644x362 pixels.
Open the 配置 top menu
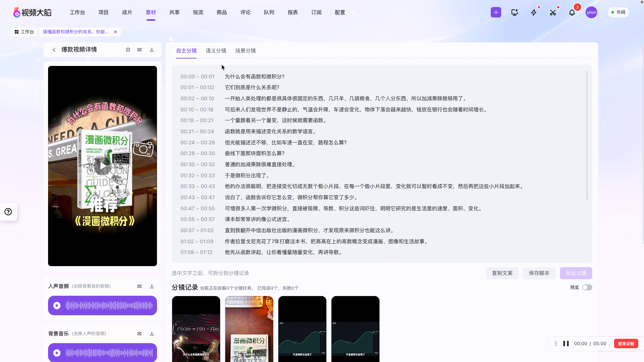coord(340,12)
